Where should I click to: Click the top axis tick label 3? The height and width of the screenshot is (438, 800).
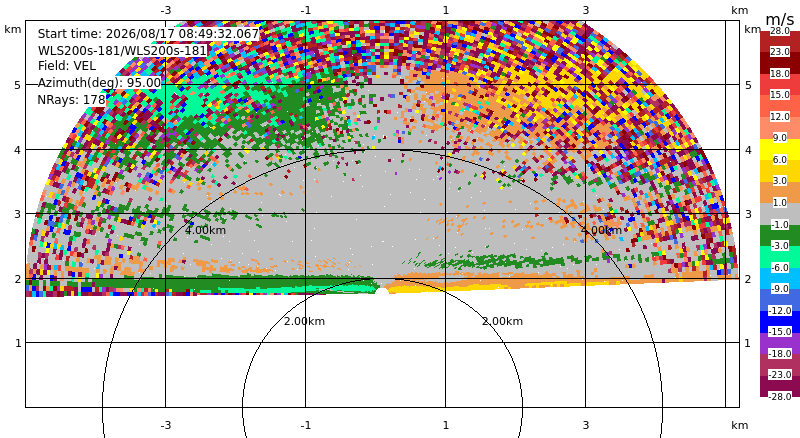point(586,10)
